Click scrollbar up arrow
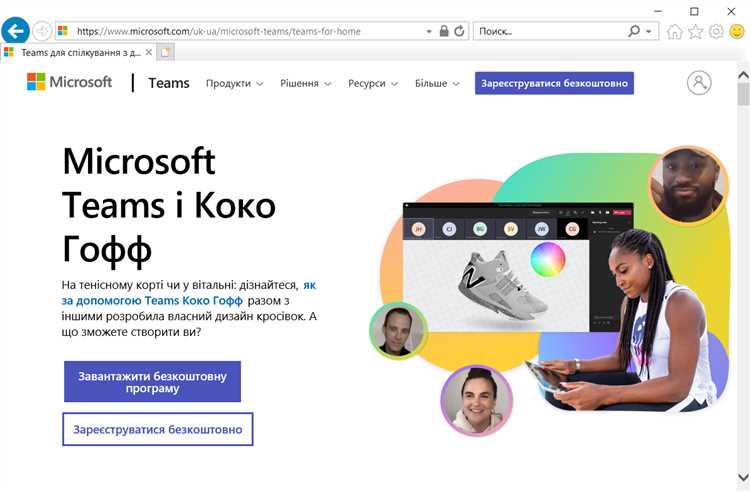The width and height of the screenshot is (750, 491). (x=743, y=75)
